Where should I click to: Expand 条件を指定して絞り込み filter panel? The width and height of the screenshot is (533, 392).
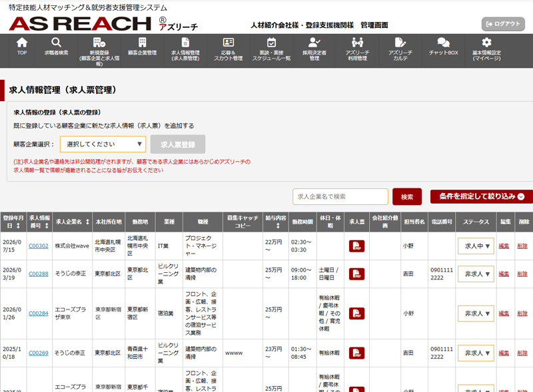pyautogui.click(x=481, y=196)
